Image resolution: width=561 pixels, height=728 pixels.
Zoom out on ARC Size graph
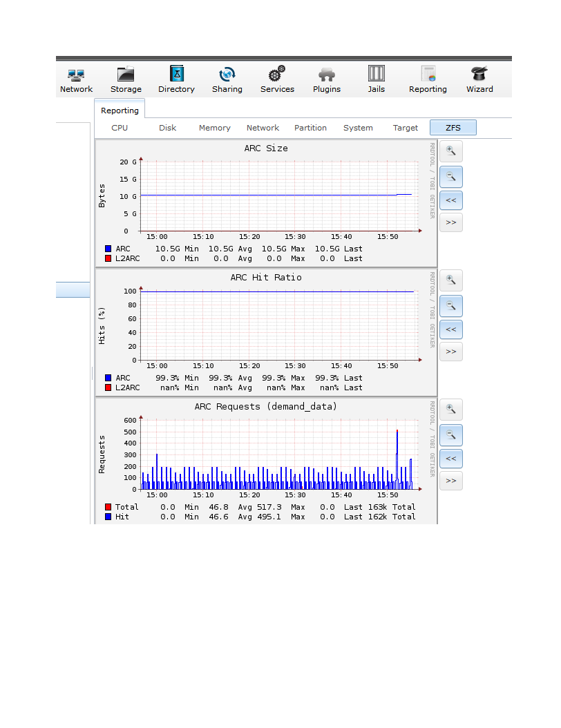tap(451, 176)
